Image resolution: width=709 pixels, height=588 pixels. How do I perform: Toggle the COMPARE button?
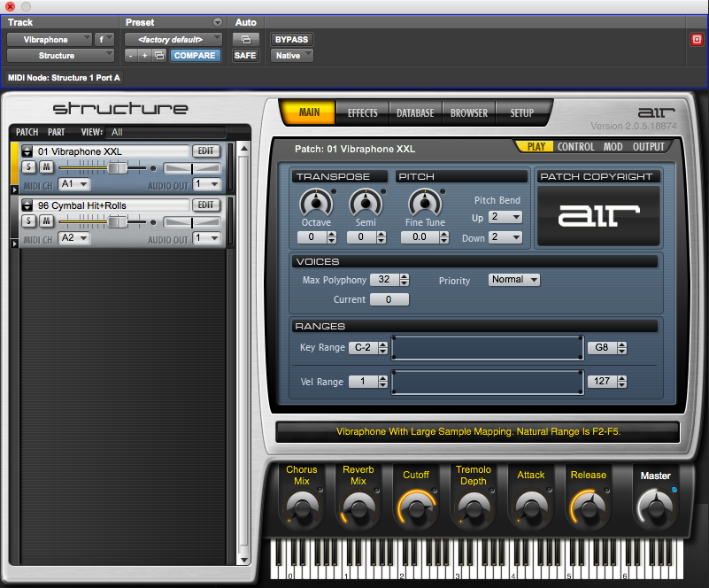(x=195, y=56)
